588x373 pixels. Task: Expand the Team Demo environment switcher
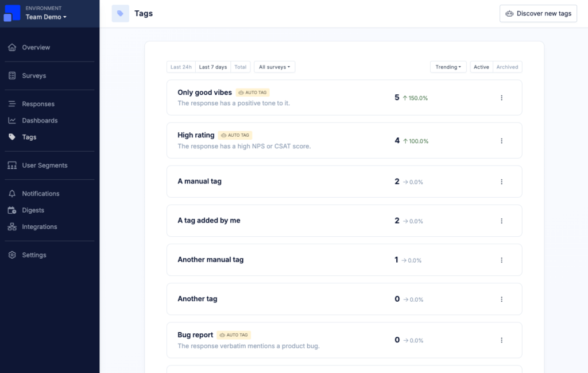pyautogui.click(x=46, y=17)
